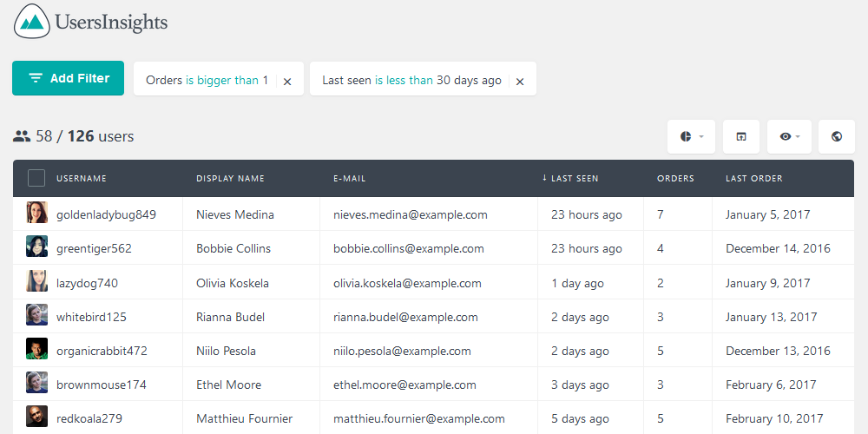Viewport: 868px width, 434px height.
Task: Remove the Orders is bigger than filter
Action: point(287,82)
